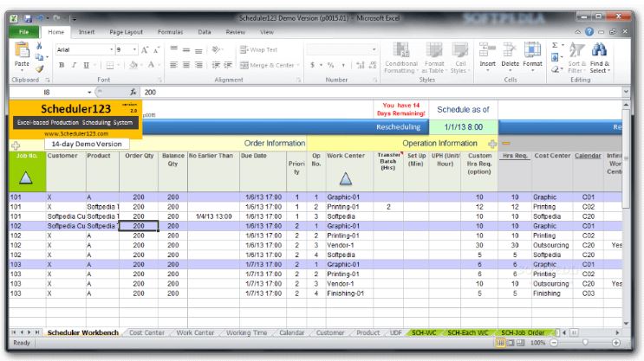Toggle Underline formatting
The image size is (644, 361).
[x=87, y=65]
